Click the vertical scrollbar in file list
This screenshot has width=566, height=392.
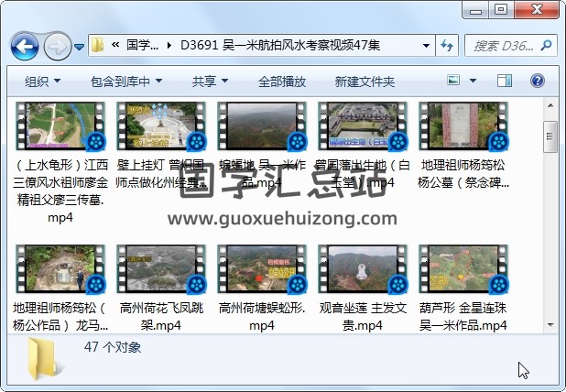[x=550, y=220]
